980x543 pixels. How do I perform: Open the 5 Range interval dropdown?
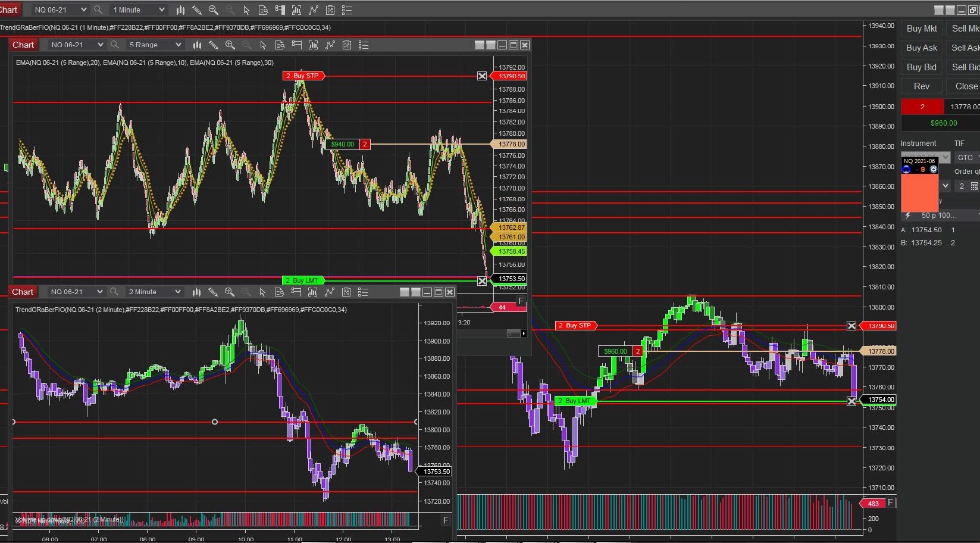pyautogui.click(x=155, y=45)
